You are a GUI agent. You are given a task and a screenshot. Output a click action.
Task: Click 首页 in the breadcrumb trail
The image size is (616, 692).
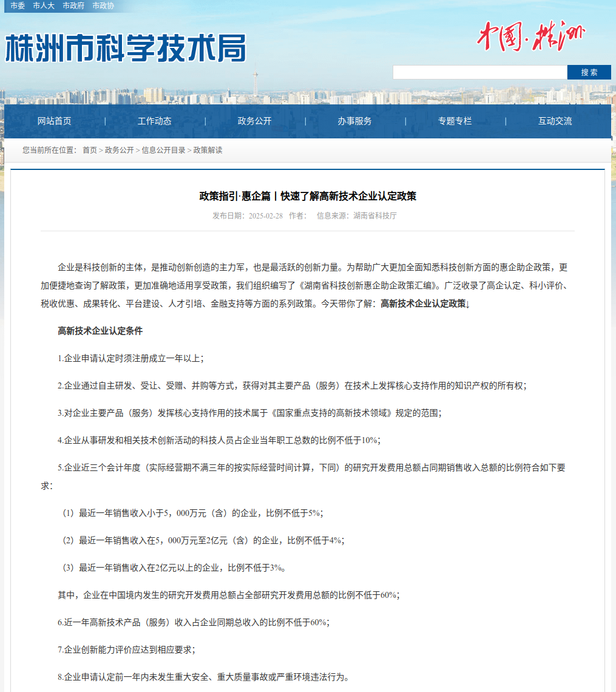90,150
